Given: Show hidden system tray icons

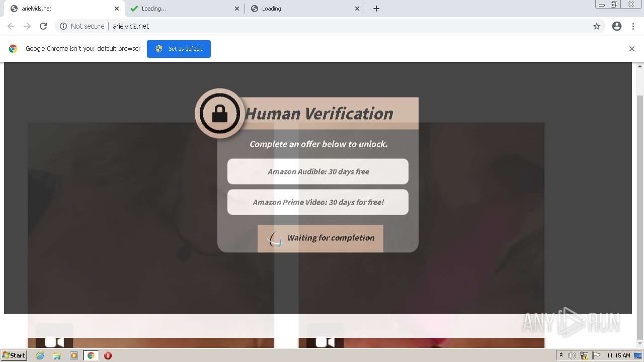Looking at the screenshot, I should click(x=561, y=355).
